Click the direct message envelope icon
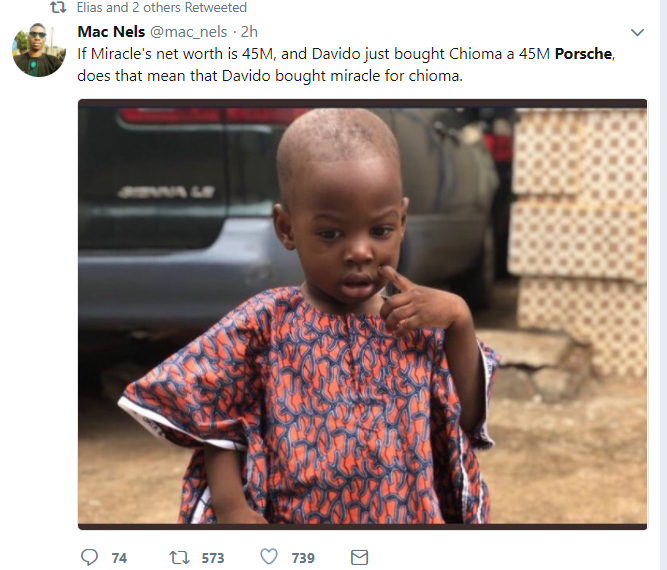The height and width of the screenshot is (570, 667). 359,557
